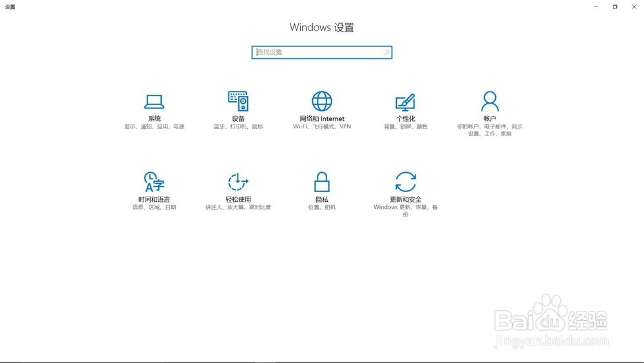Open the 网络和 Internet globe icon

tap(321, 101)
